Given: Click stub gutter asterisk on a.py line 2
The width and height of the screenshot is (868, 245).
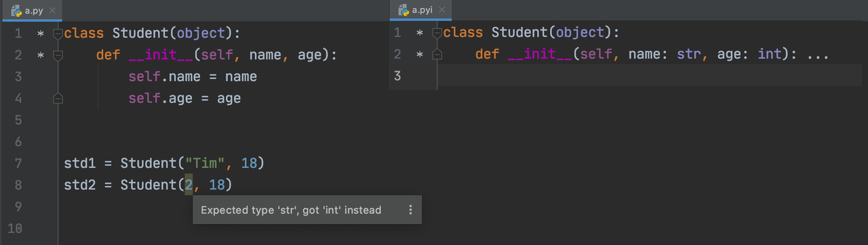Looking at the screenshot, I should click(x=41, y=55).
